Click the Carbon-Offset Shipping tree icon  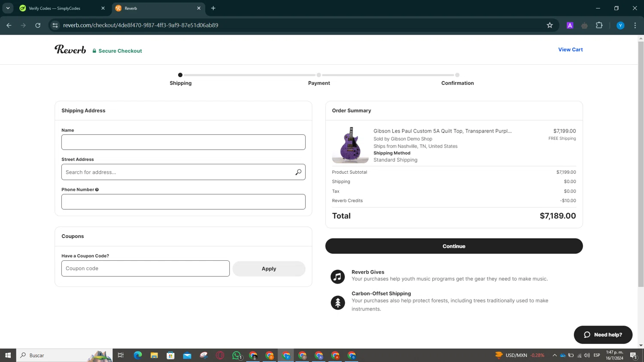(337, 302)
